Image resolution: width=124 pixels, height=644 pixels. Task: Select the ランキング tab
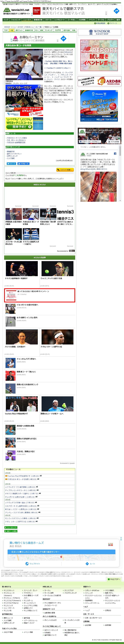tap(49, 30)
